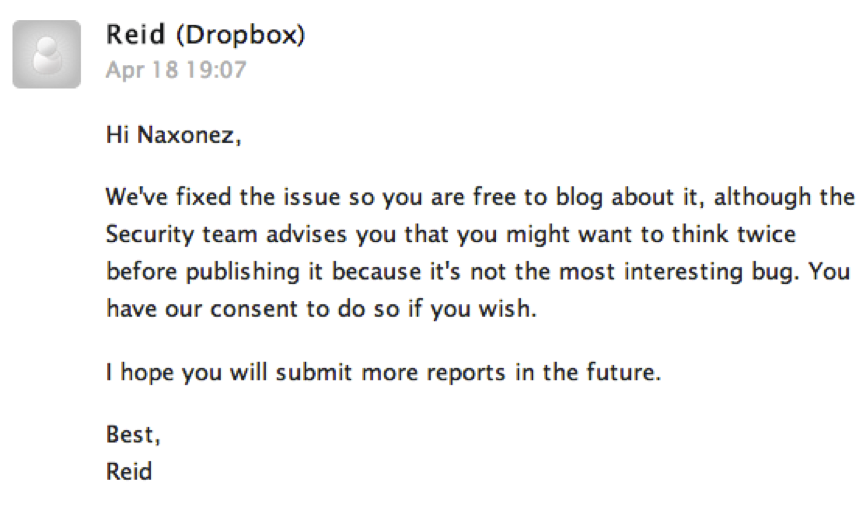This screenshot has height=507, width=865.
Task: Click the words Security team in message
Action: pyautogui.click(x=181, y=234)
